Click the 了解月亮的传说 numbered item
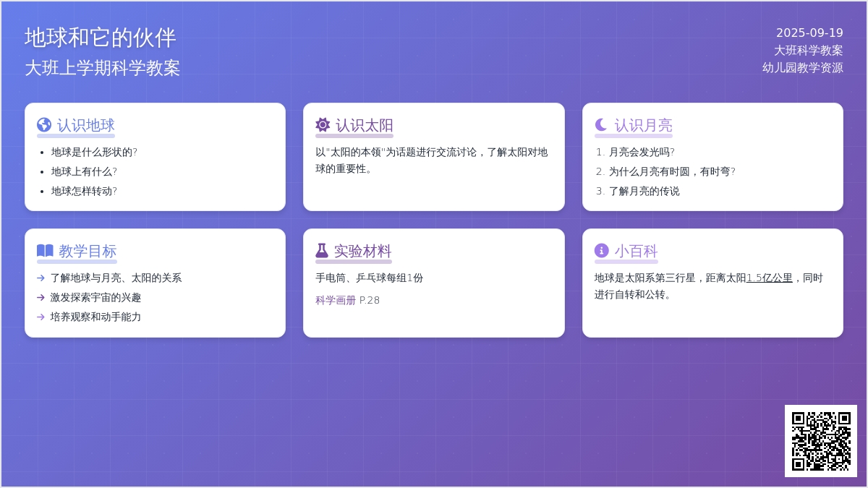The height and width of the screenshot is (488, 868). [x=644, y=192]
